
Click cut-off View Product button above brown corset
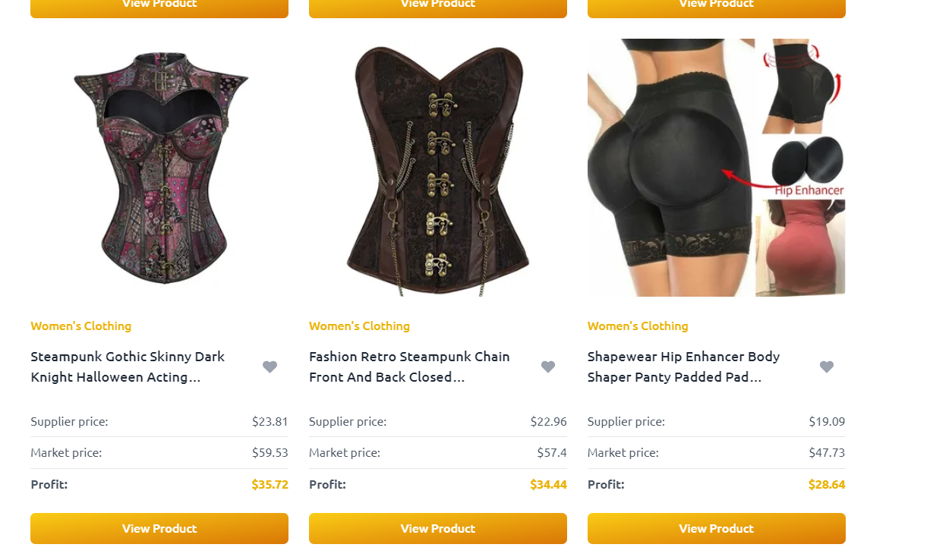(x=438, y=8)
